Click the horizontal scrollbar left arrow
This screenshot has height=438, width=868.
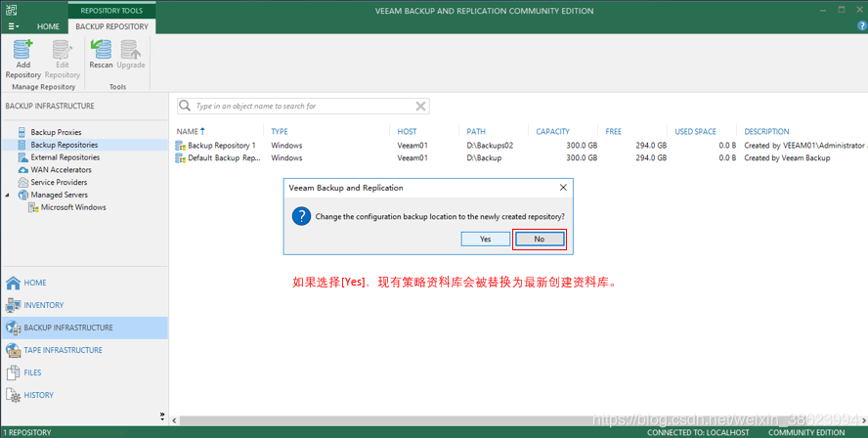174,420
